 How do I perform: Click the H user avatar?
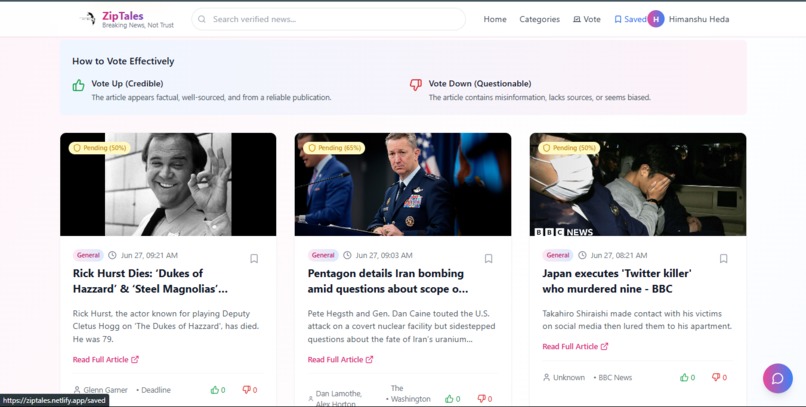pyautogui.click(x=655, y=19)
